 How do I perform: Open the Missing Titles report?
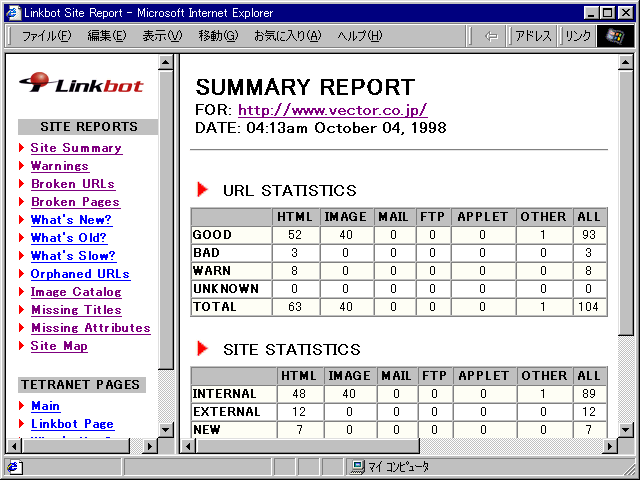[x=76, y=310]
